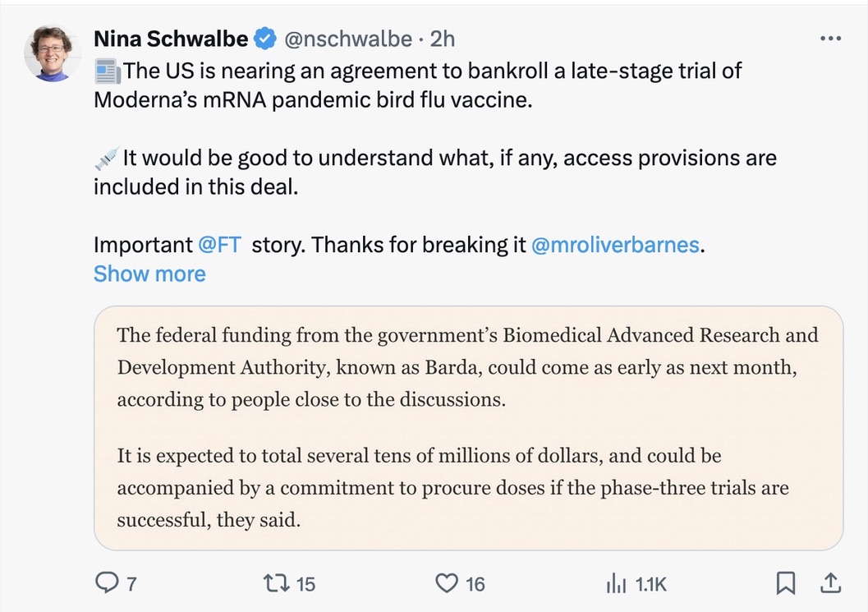Click the newspaper emoji starting the tweet

(x=107, y=71)
